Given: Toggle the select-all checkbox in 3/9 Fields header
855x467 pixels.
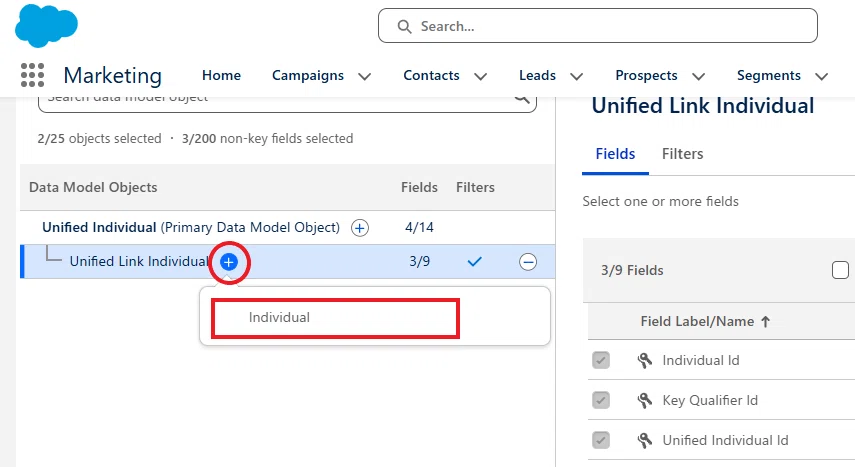Looking at the screenshot, I should pos(840,270).
